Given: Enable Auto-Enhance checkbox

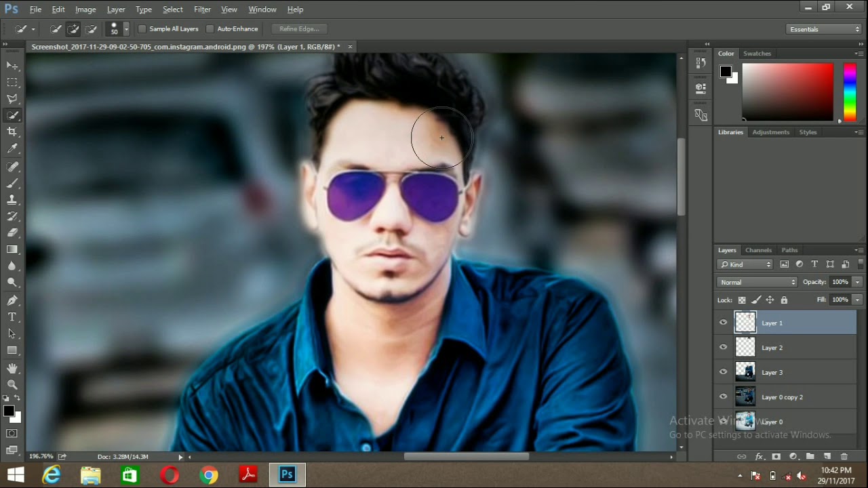Looking at the screenshot, I should pos(210,29).
